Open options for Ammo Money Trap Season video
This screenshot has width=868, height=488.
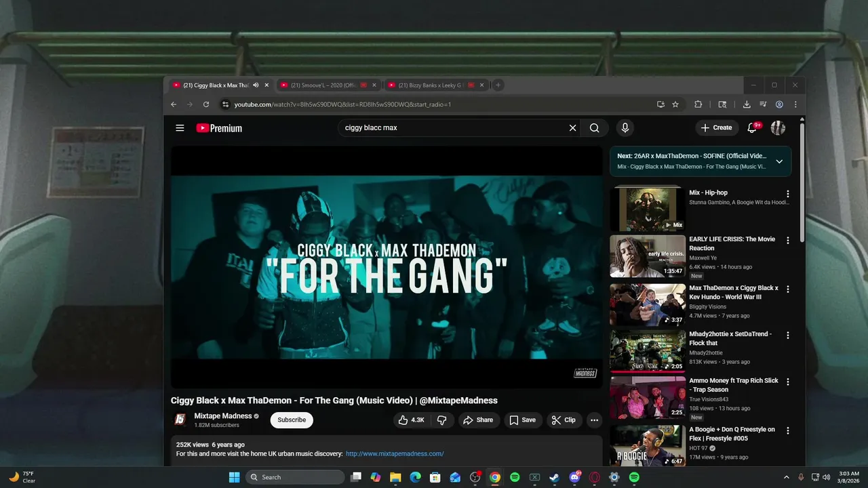tap(787, 382)
